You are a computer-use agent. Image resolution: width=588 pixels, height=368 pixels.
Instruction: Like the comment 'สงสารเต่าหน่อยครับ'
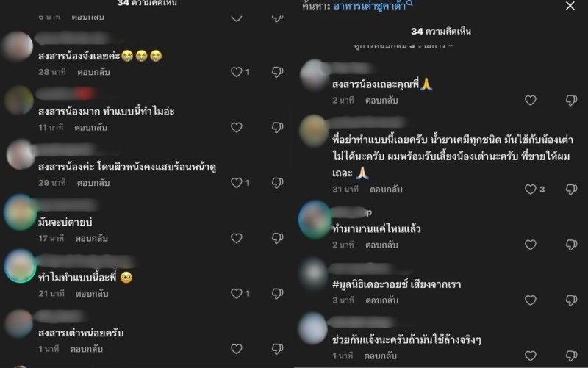click(236, 349)
